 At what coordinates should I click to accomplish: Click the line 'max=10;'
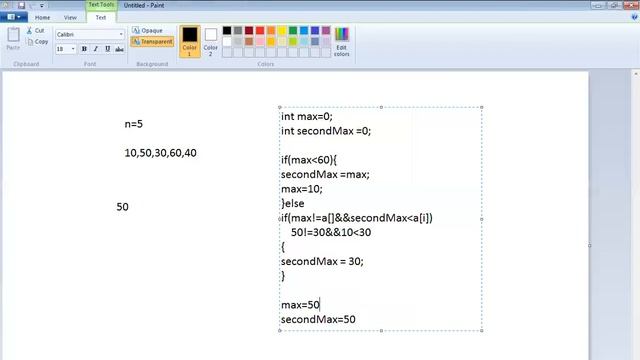(x=302, y=189)
